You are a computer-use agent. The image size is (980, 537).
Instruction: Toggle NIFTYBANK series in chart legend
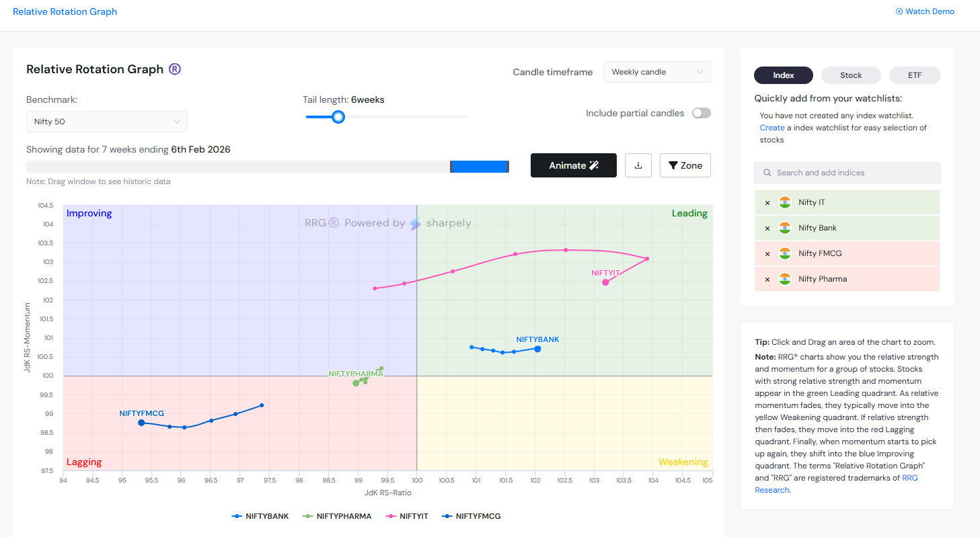[260, 516]
